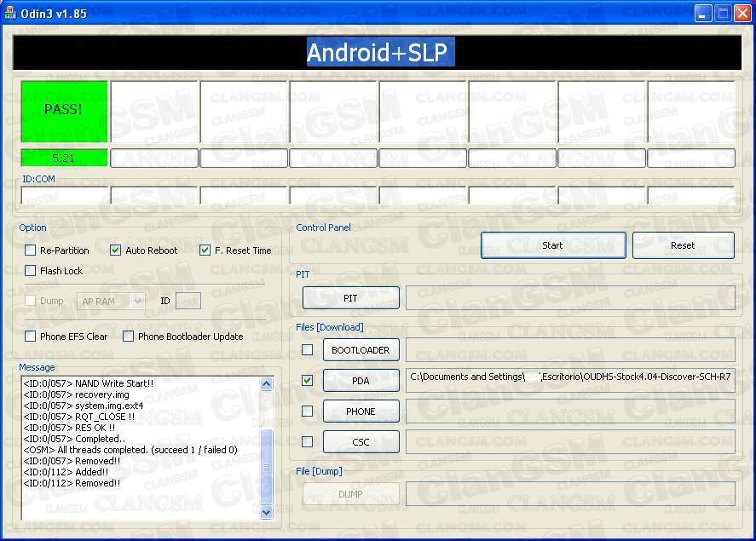
Task: Click the Reset button in Control Panel
Action: 684,245
